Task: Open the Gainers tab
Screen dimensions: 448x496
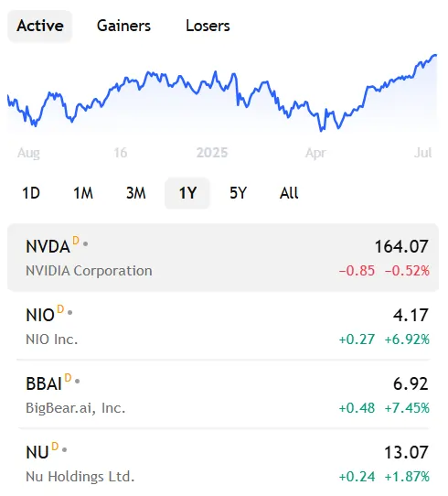Action: point(123,26)
